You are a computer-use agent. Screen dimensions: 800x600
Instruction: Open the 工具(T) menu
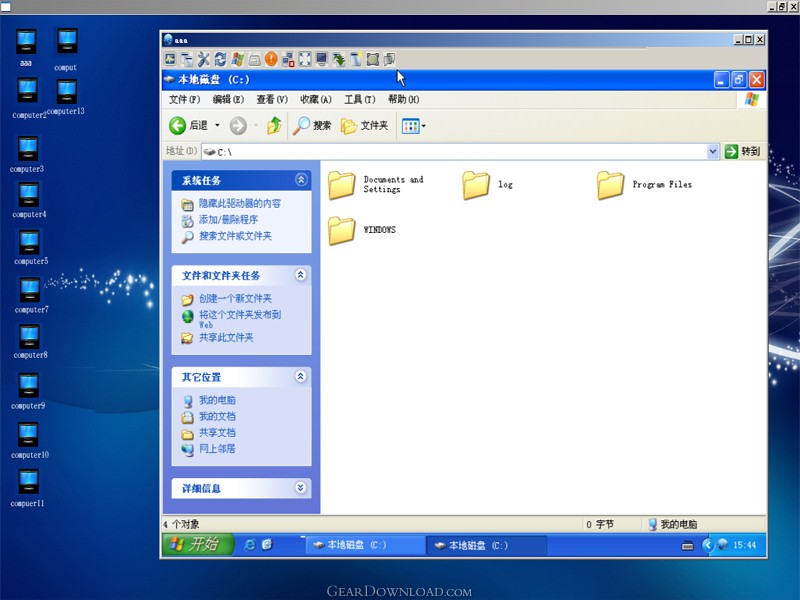click(x=360, y=99)
